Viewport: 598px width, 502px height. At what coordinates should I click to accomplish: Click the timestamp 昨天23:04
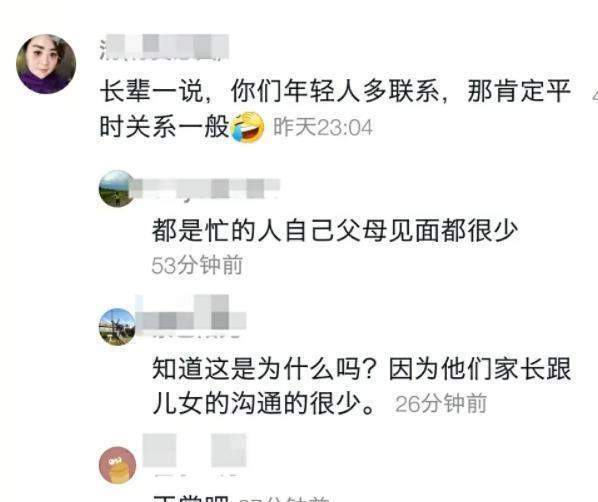[323, 127]
